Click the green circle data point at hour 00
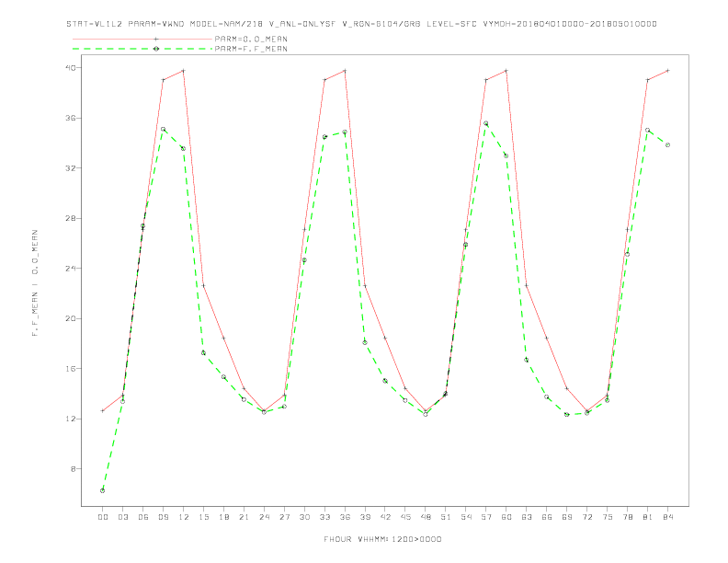This screenshot has width=728, height=563. point(103,490)
